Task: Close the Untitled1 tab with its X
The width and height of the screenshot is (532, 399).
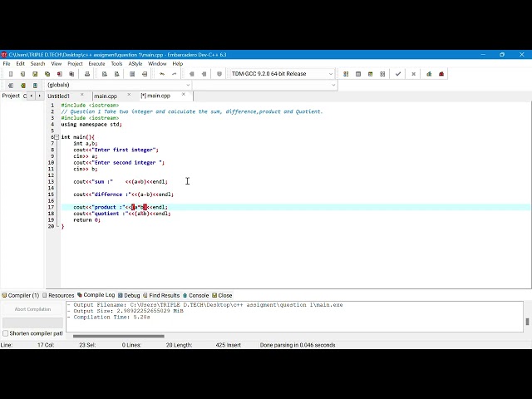Action: (82, 95)
